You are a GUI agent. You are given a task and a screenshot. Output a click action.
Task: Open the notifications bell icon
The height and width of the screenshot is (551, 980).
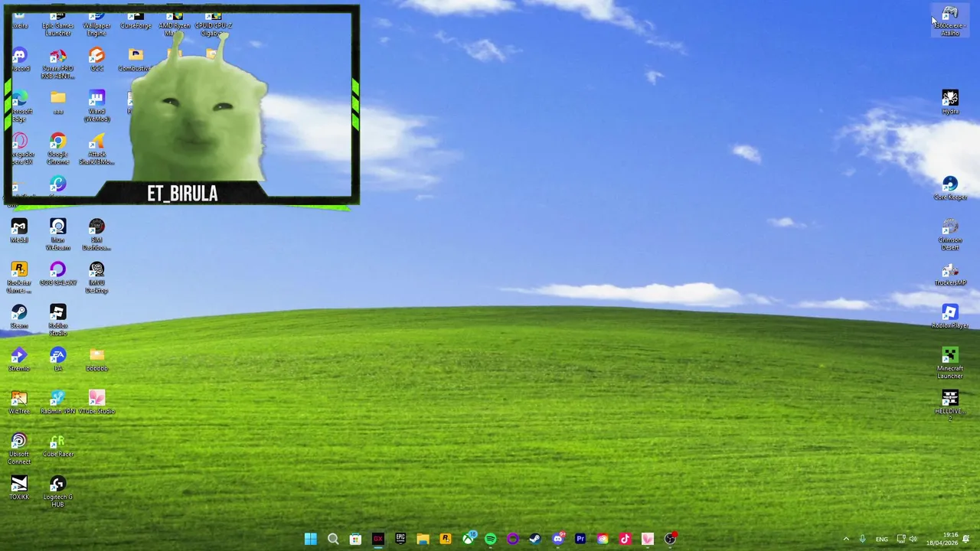(966, 539)
